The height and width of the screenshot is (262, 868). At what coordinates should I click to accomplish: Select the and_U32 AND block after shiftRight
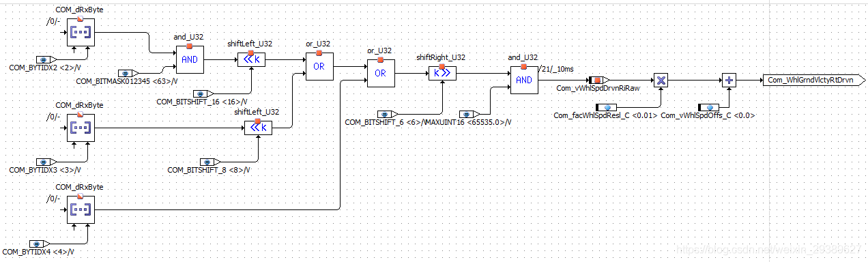click(x=524, y=80)
